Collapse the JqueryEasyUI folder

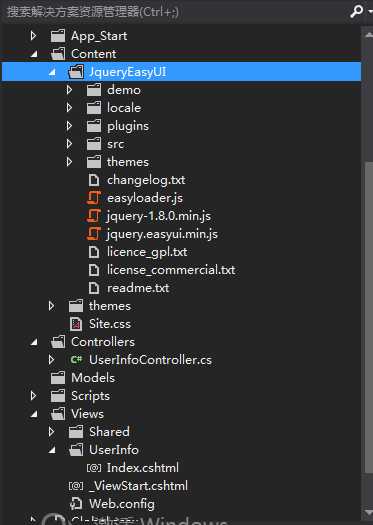coord(52,72)
